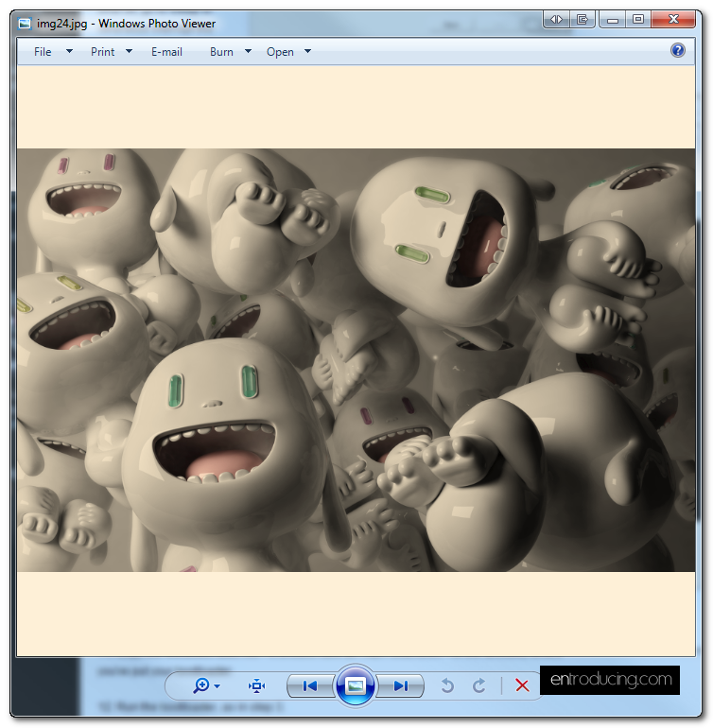Screen dimensions: 713x728
Task: Open the Print menu
Action: [x=102, y=52]
